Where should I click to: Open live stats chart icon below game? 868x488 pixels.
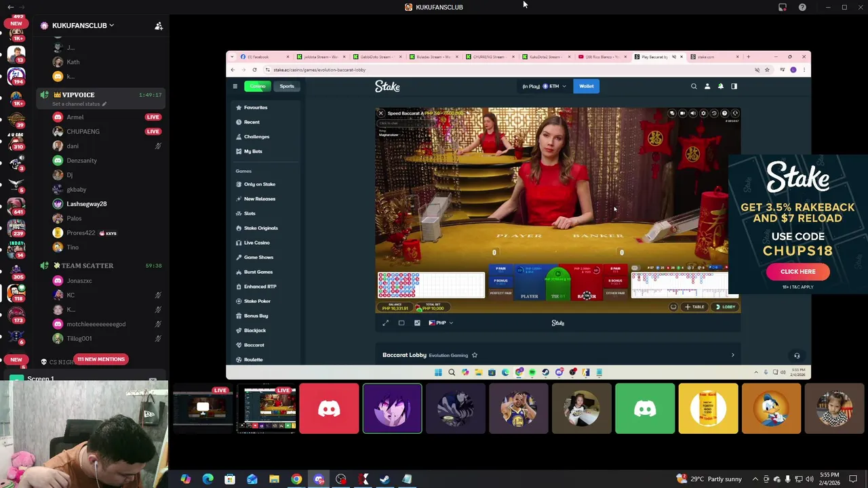417,323
